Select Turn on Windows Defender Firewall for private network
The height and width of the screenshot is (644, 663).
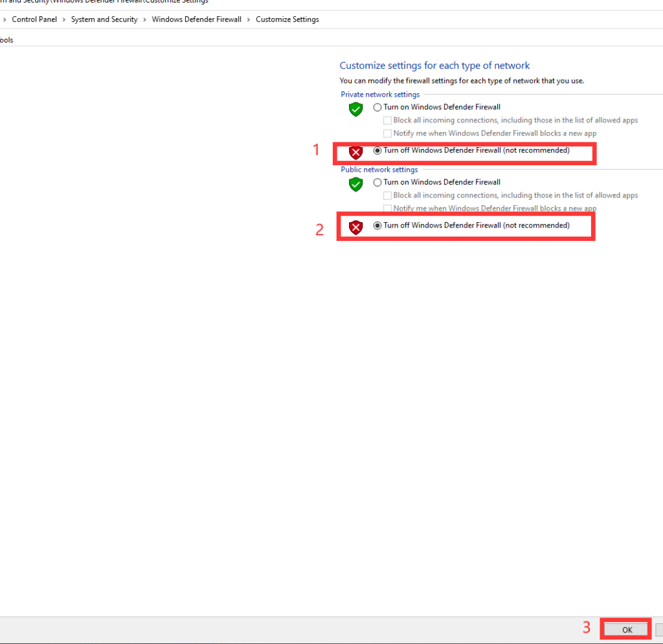coord(377,108)
